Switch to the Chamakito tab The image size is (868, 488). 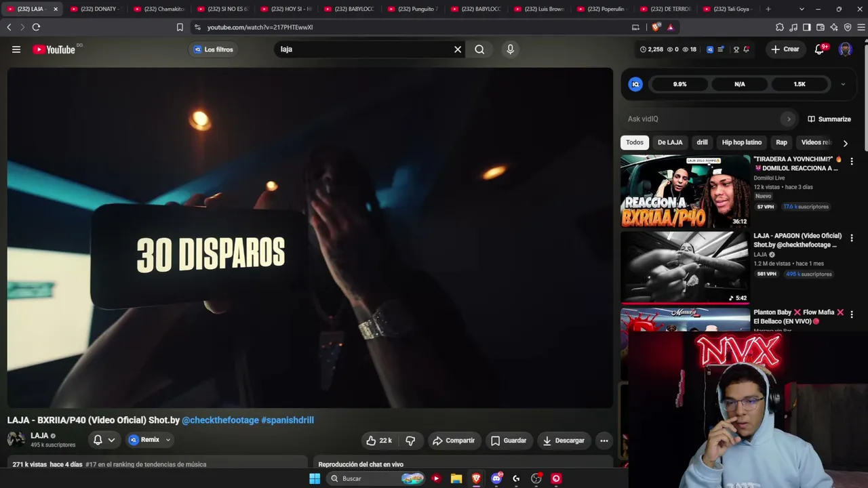pos(158,9)
